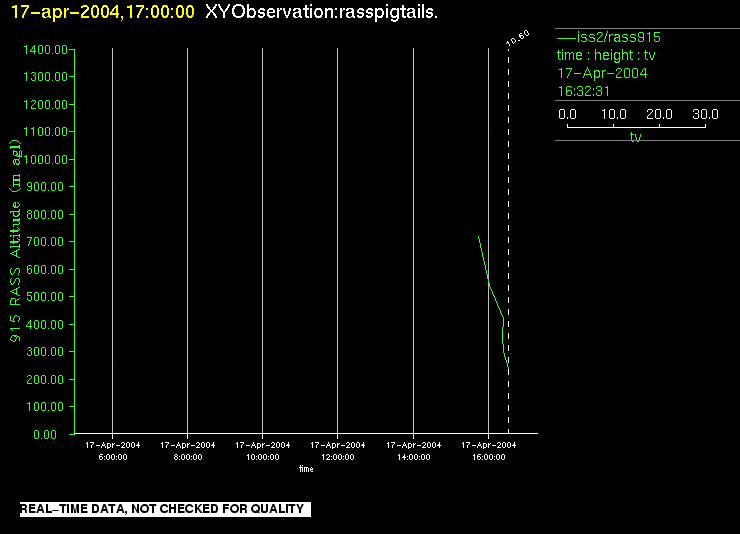Click the 100.00 altitude axis label

pyautogui.click(x=45, y=407)
